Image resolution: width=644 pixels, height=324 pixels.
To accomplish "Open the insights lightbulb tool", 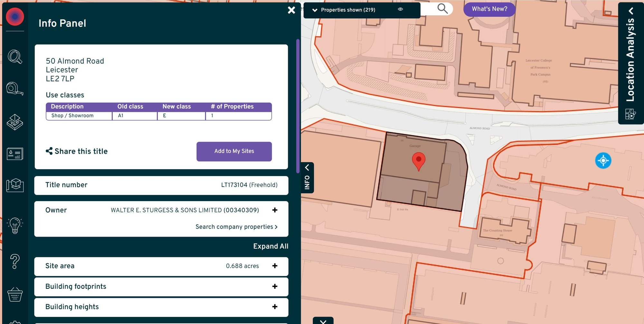I will [15, 226].
